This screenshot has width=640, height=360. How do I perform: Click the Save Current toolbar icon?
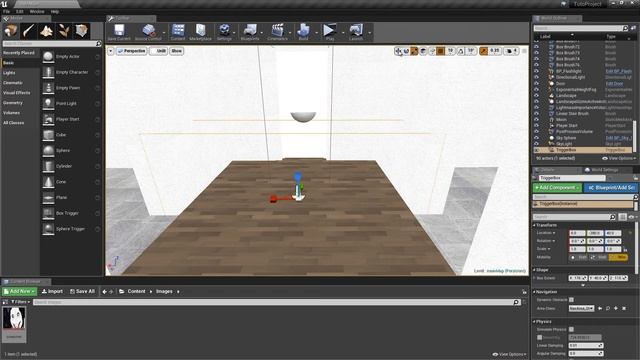point(119,32)
